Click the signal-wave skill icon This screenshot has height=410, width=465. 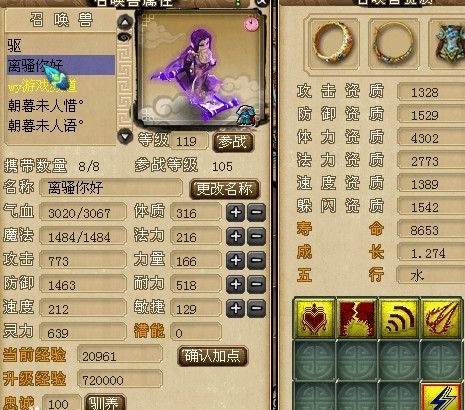click(399, 318)
